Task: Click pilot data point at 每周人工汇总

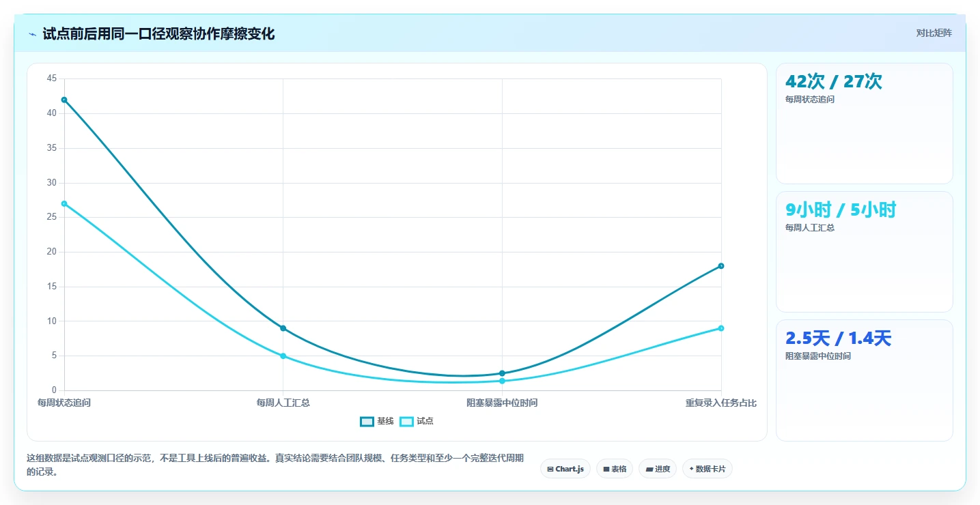Action: coord(283,356)
